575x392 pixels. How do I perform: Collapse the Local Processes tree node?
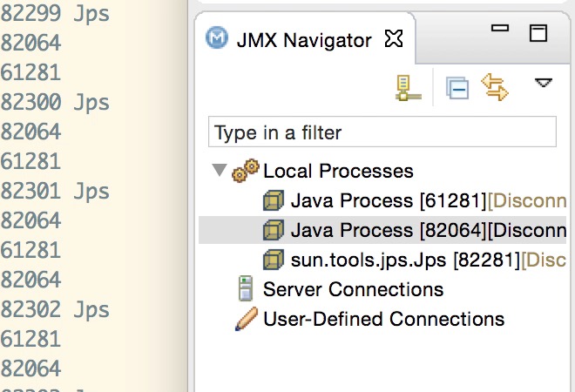219,172
